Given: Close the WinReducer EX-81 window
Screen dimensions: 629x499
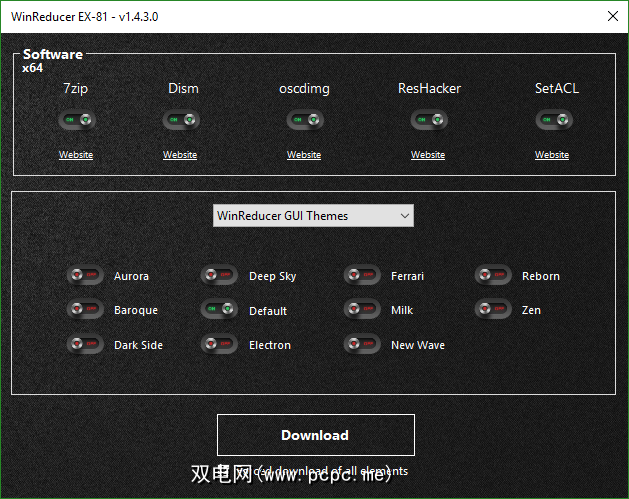Looking at the screenshot, I should 613,16.
